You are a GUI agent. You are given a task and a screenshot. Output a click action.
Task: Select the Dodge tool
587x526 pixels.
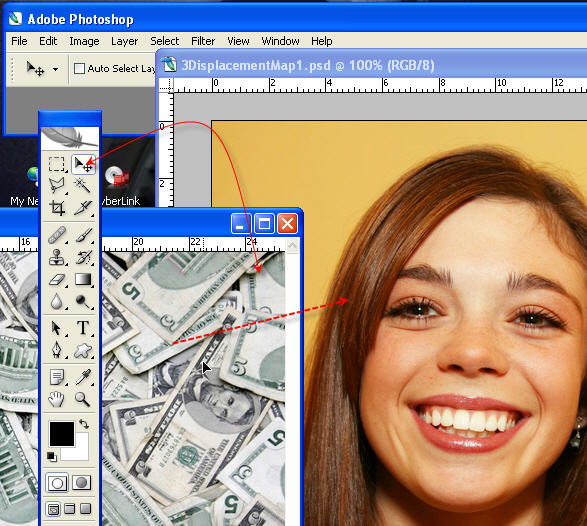[x=83, y=301]
